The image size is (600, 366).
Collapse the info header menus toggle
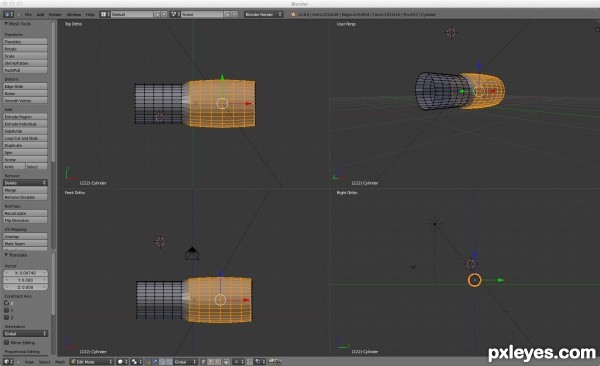(x=19, y=14)
